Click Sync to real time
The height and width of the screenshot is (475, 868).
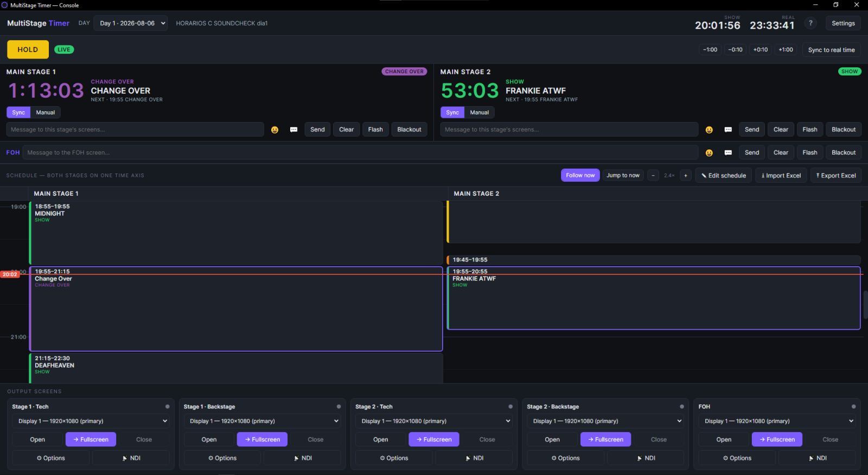point(831,50)
